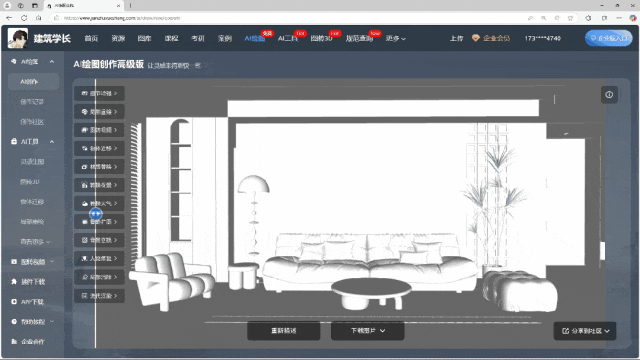
Task: Click the 建筑学长 avatar logo
Action: pyautogui.click(x=18, y=38)
